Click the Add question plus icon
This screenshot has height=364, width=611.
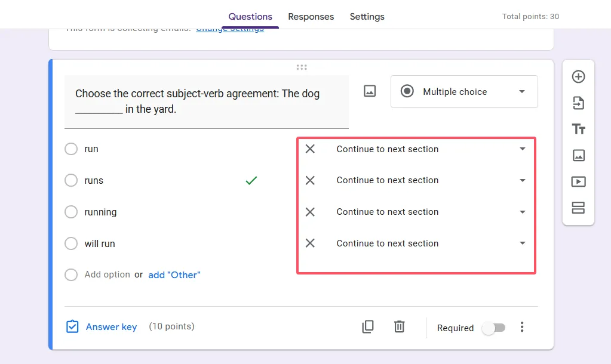pyautogui.click(x=578, y=77)
